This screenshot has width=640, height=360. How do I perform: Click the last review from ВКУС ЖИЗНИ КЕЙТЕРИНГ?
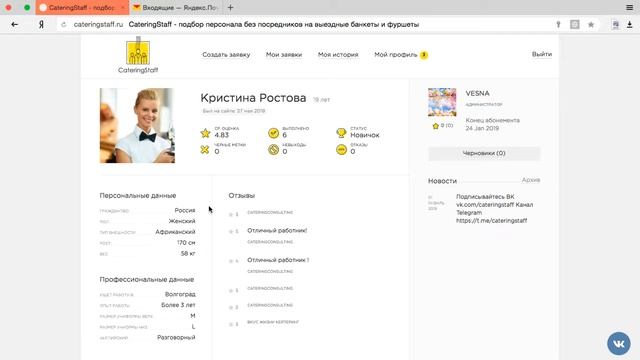coord(273,322)
